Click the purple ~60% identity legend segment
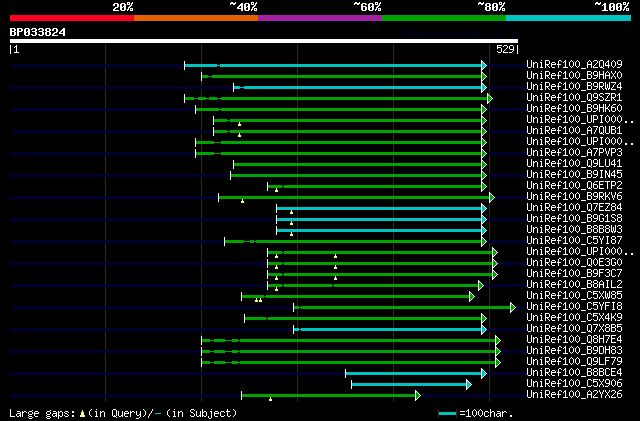640x421 pixels. tap(320, 18)
